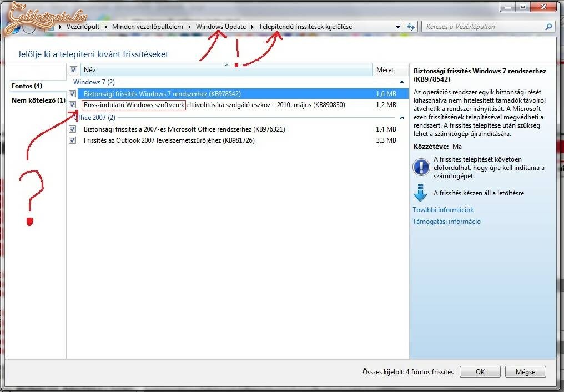564x392 pixels.
Task: Click the maximize window button
Action: coord(522,7)
